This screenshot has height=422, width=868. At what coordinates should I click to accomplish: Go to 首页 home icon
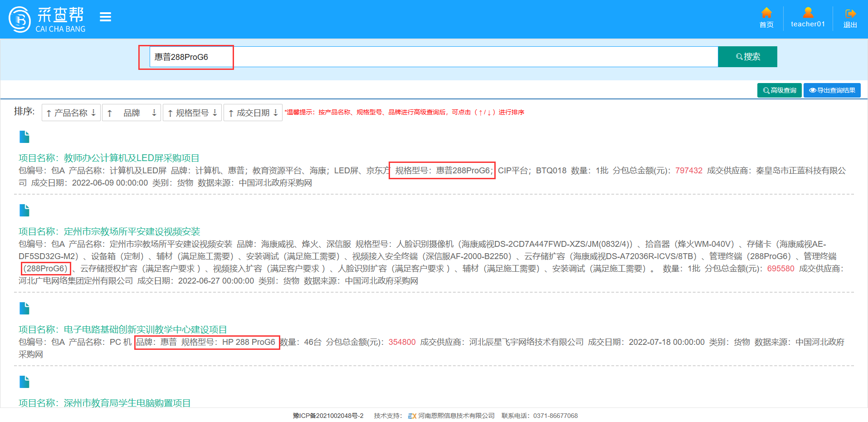point(766,18)
